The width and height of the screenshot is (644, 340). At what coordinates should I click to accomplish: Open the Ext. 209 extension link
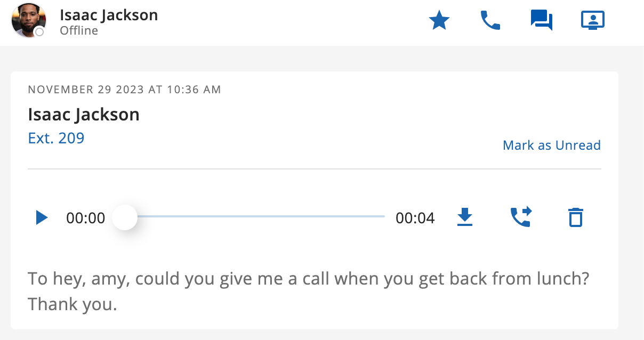[x=56, y=138]
